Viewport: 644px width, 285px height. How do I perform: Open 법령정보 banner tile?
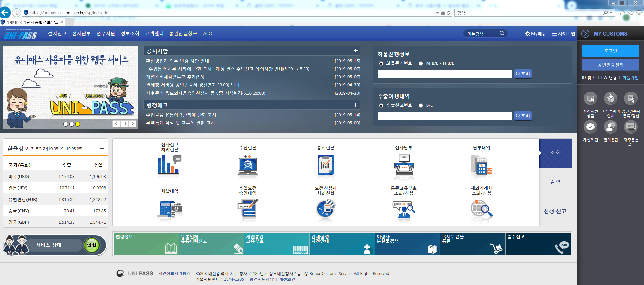146,244
